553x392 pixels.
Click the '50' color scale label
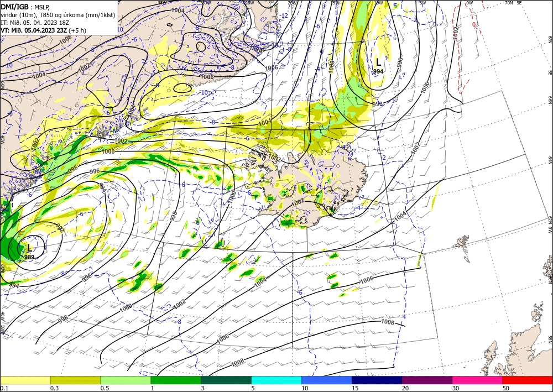click(x=506, y=388)
